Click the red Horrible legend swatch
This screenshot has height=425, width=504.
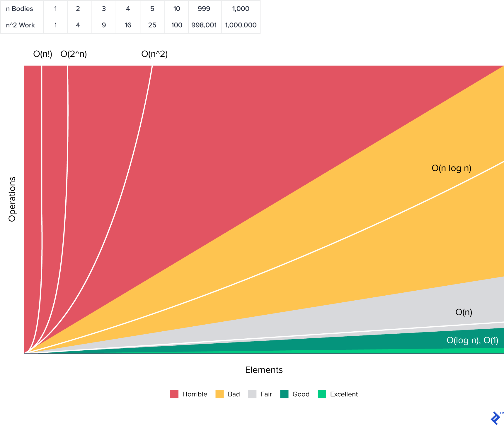coord(174,394)
